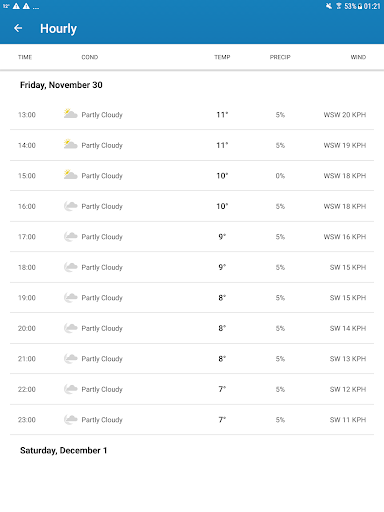Select the PRECIP column header

(280, 57)
